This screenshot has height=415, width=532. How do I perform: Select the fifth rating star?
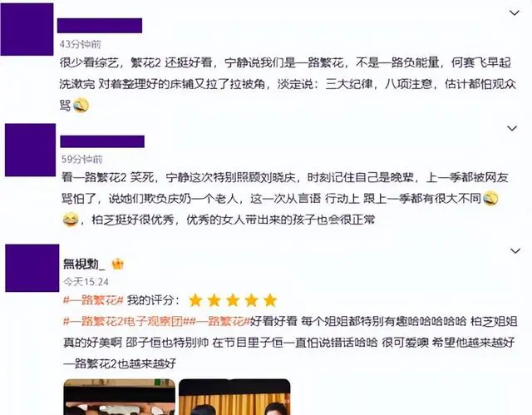(270, 300)
